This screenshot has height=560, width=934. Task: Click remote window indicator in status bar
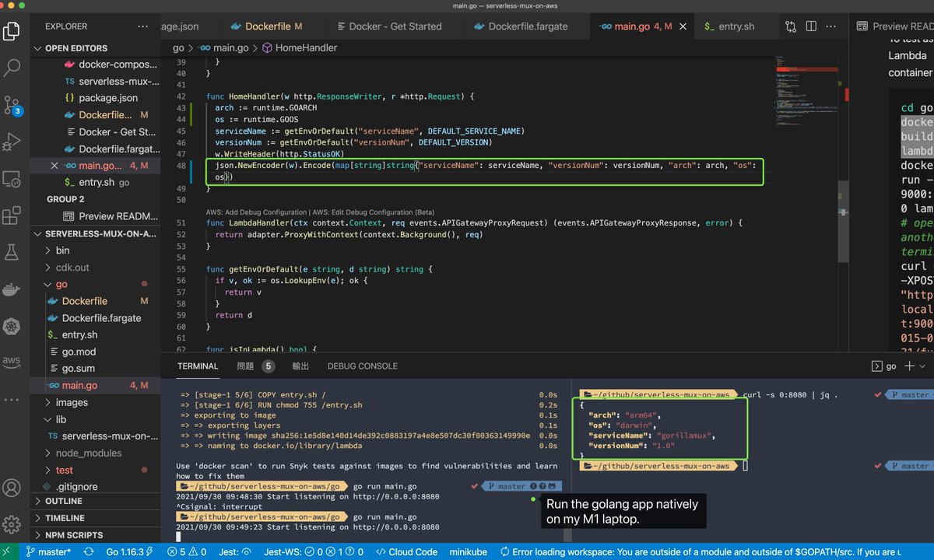[x=8, y=551]
